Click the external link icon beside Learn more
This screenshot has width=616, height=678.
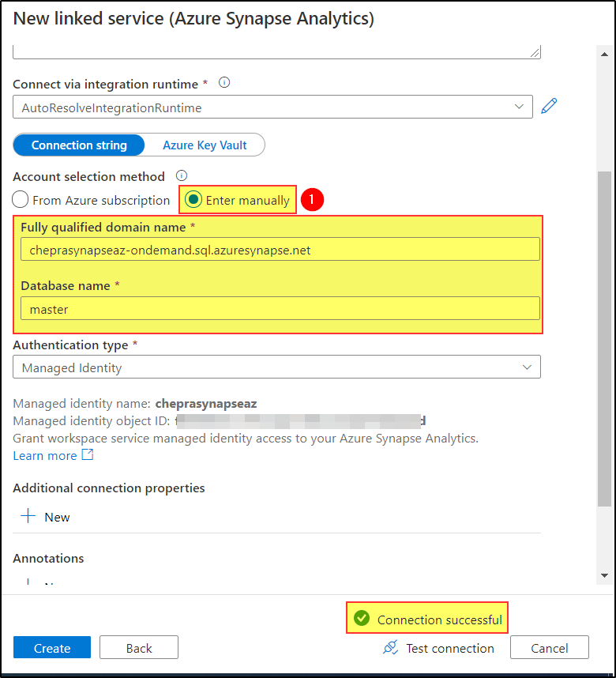(87, 454)
